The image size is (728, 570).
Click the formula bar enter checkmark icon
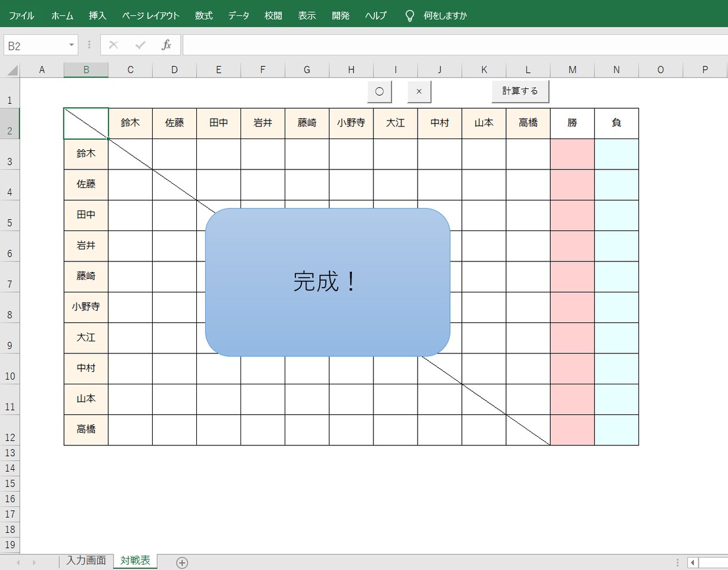[140, 45]
